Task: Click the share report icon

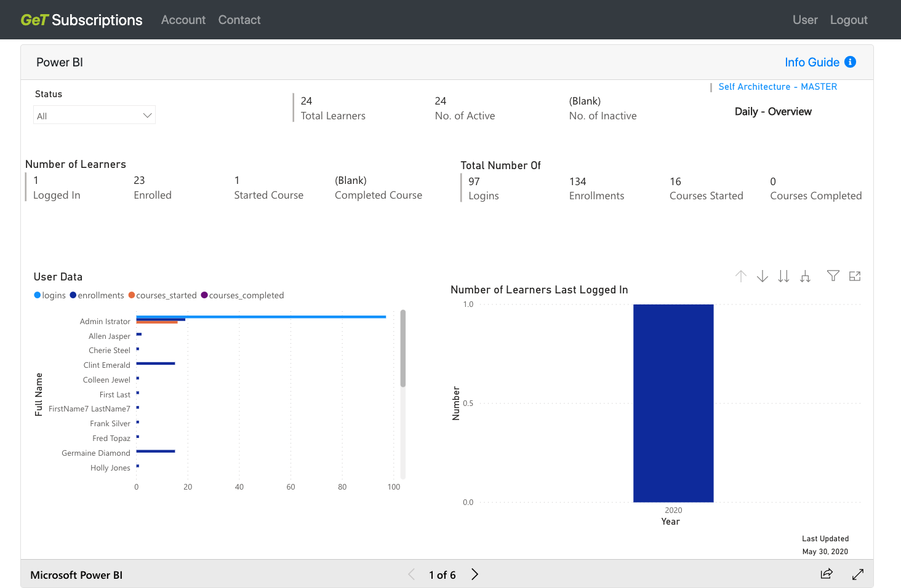Action: 827,574
